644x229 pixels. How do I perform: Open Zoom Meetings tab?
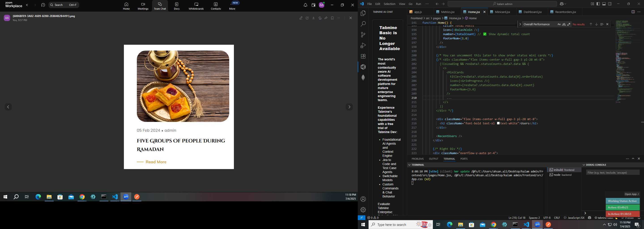[x=143, y=6]
